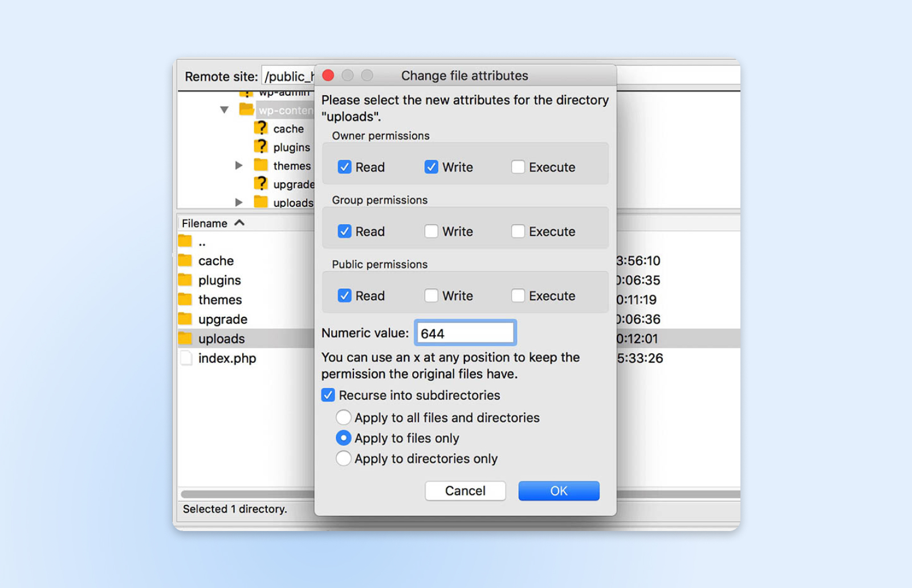Expand the uploads folder in tree
Viewport: 912px width, 588px height.
[239, 202]
